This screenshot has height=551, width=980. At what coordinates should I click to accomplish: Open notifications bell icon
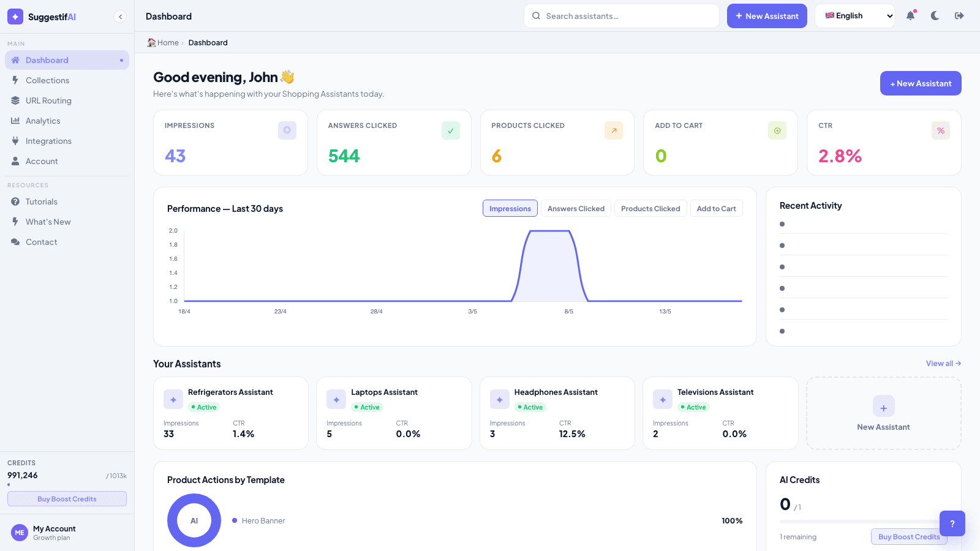tap(911, 16)
